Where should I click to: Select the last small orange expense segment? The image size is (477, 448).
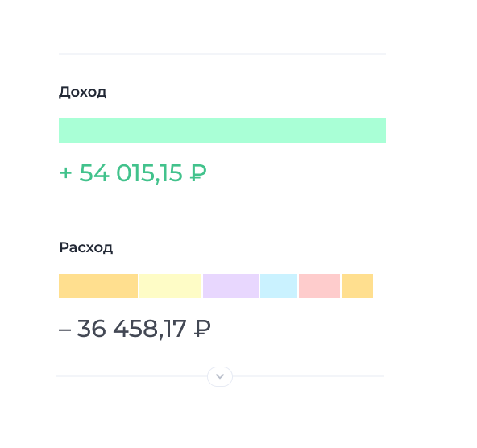pos(357,286)
